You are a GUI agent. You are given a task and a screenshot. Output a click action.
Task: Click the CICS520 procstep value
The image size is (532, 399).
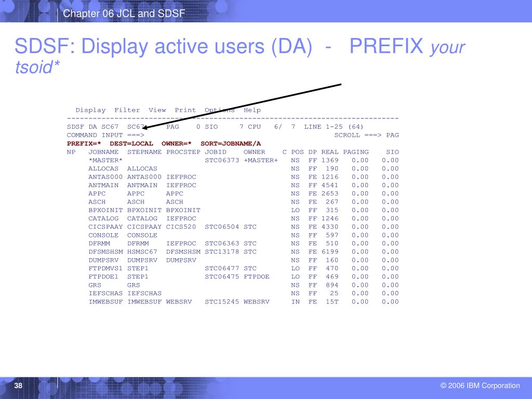(181, 227)
